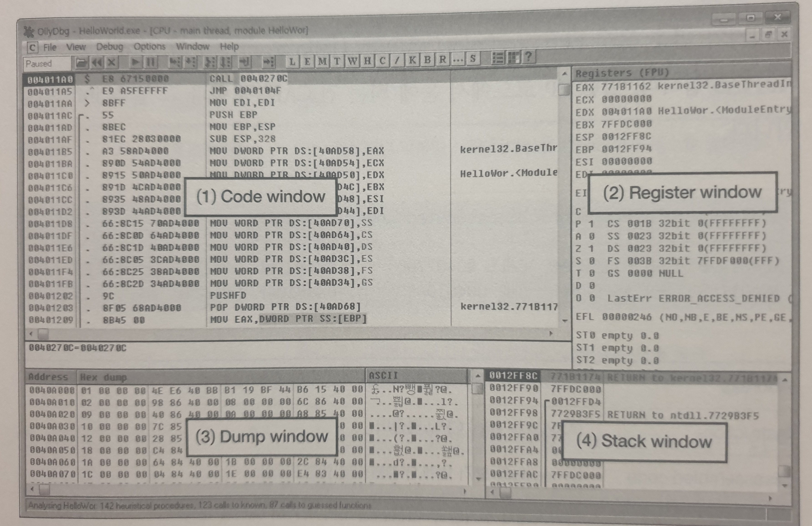812x526 pixels.
Task: Click the question mark Help toolbar icon
Action: point(529,57)
